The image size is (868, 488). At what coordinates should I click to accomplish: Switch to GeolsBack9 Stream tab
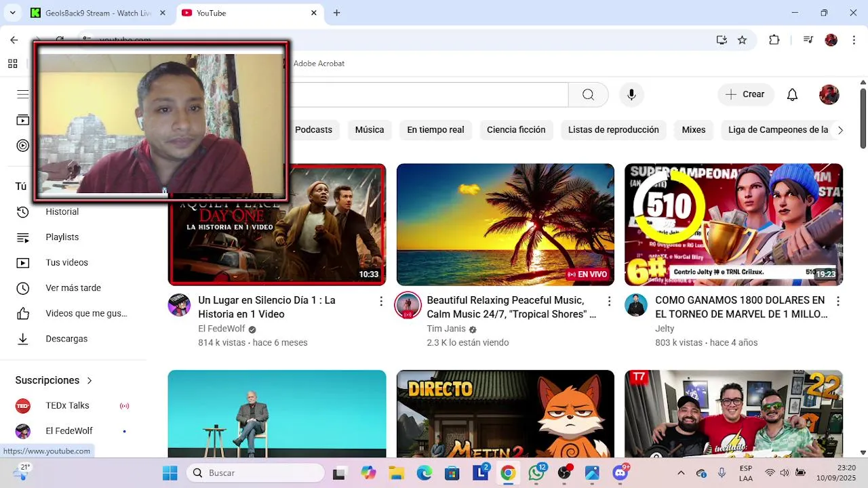coord(99,13)
